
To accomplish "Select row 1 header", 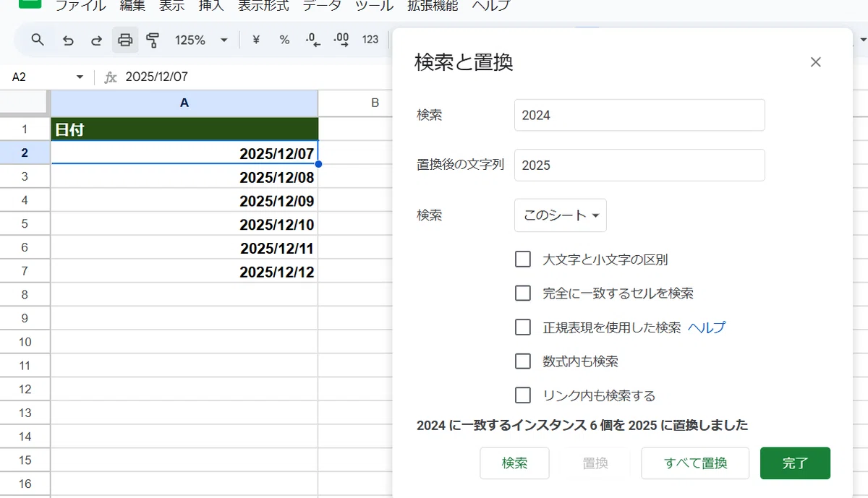I will pyautogui.click(x=25, y=129).
